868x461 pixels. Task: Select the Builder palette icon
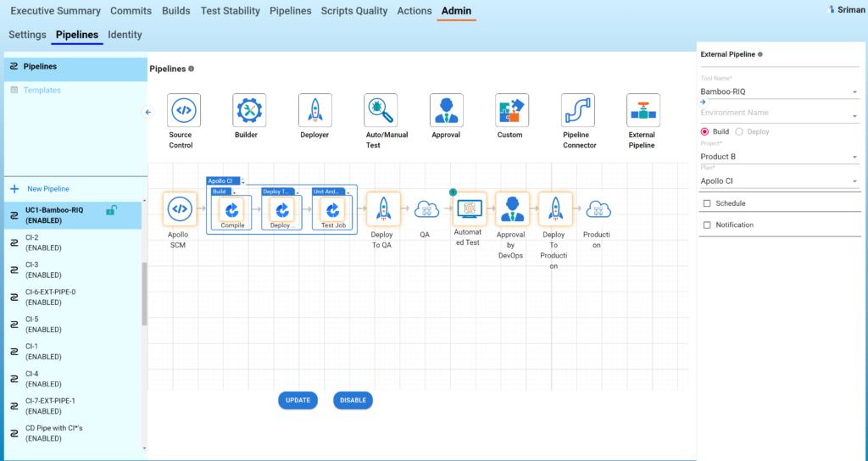click(249, 110)
